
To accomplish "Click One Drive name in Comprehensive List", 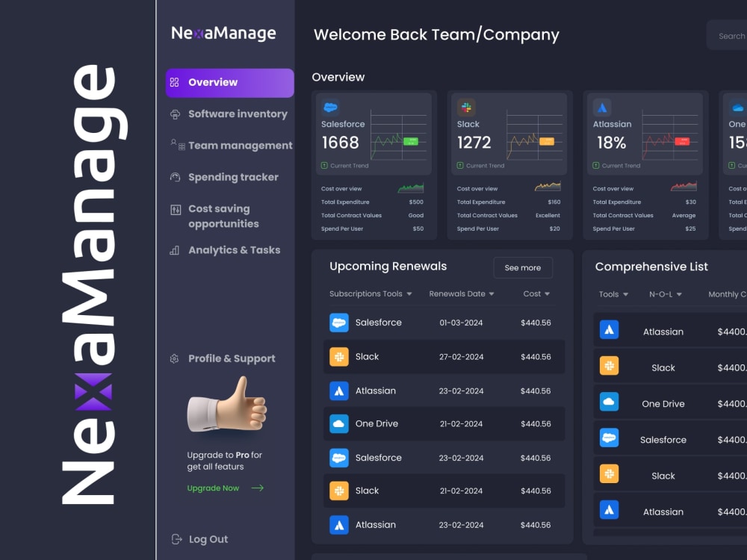I will point(663,404).
